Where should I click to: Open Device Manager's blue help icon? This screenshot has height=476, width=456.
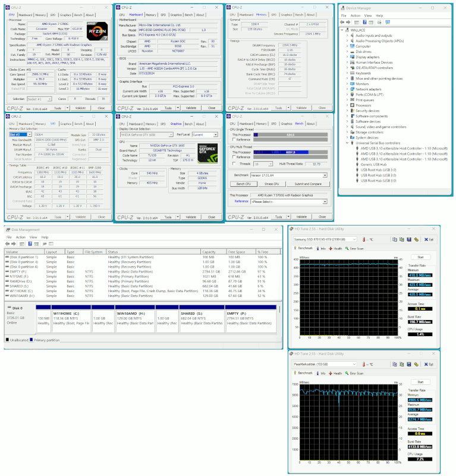tap(364, 22)
